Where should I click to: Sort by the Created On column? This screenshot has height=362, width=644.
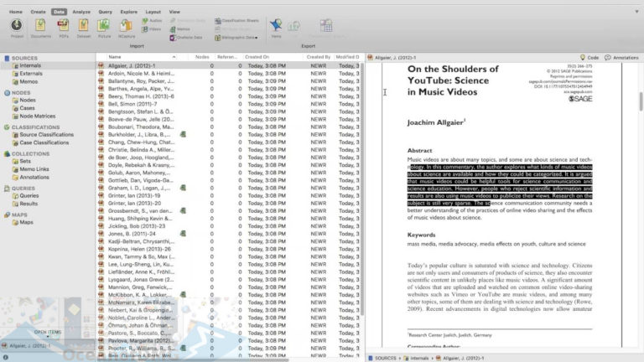[x=257, y=57]
